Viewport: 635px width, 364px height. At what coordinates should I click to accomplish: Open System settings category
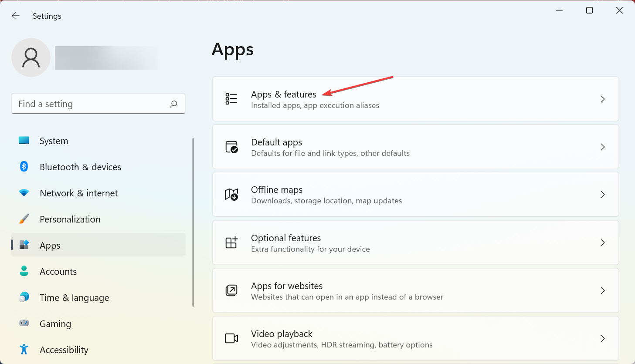[x=54, y=141]
